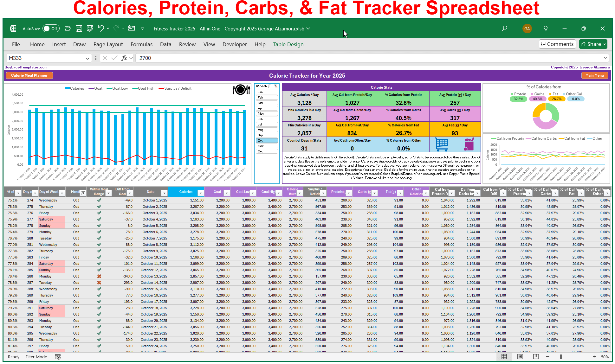Click the Undo icon
The width and height of the screenshot is (615, 364).
point(101,29)
